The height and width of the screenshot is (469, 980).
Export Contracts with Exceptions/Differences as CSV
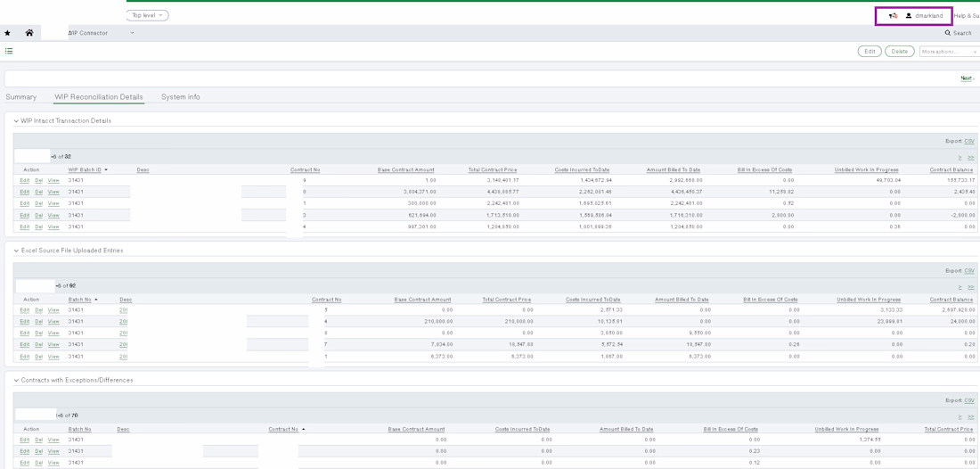tap(969, 400)
